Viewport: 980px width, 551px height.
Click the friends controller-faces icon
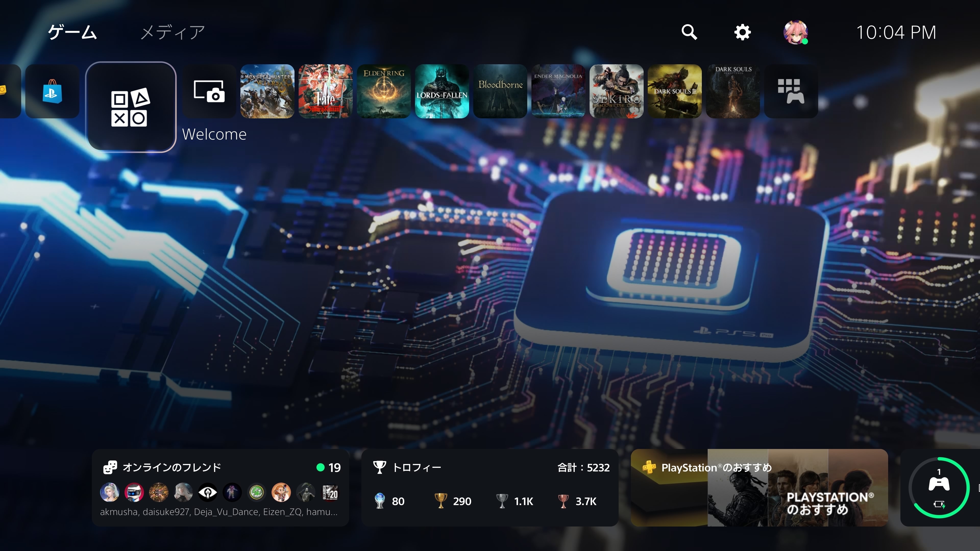tap(110, 467)
